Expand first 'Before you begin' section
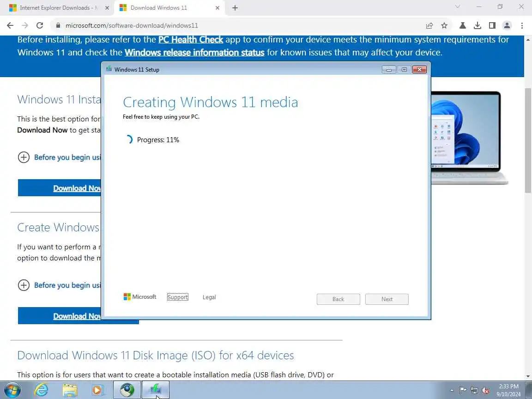The image size is (532, 399). 60,157
